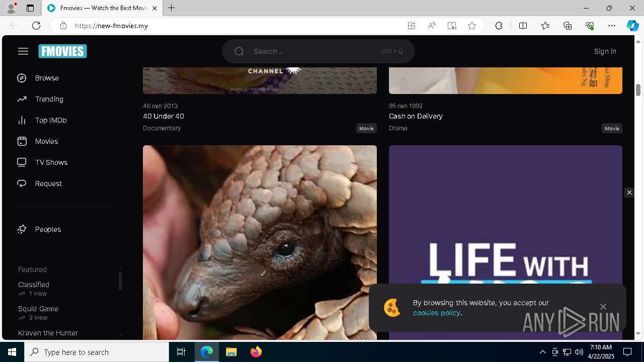Open File Explorer from taskbar
The height and width of the screenshot is (362, 644).
(x=231, y=352)
